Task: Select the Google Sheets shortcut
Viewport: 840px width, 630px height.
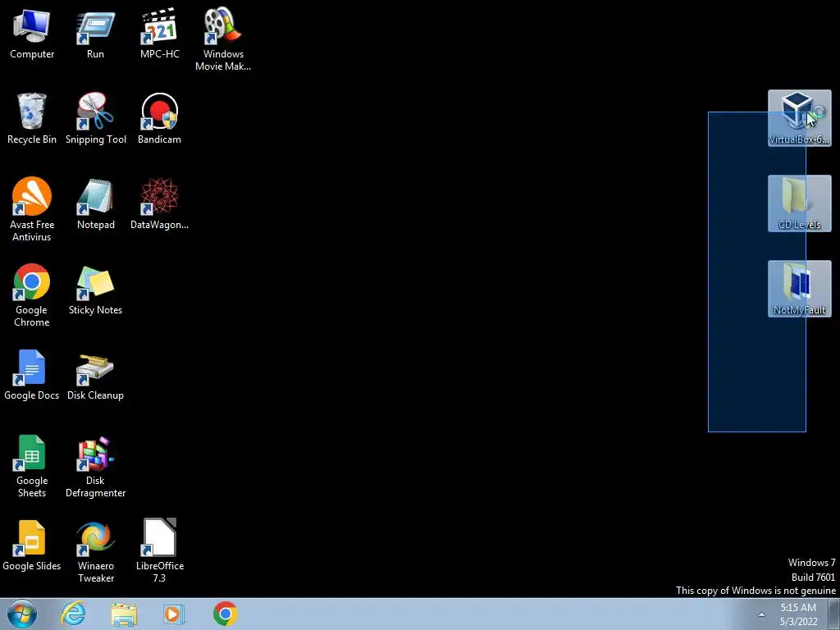Action: point(32,466)
